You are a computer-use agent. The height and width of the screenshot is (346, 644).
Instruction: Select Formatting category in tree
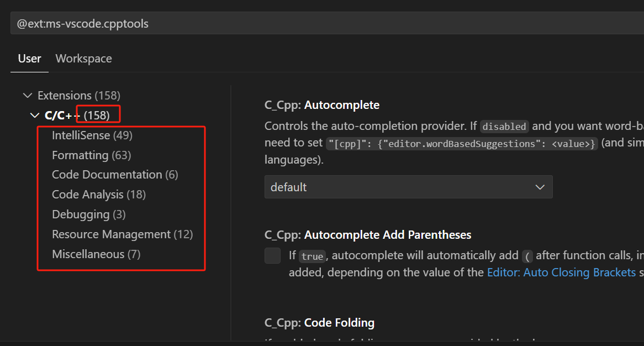(80, 155)
